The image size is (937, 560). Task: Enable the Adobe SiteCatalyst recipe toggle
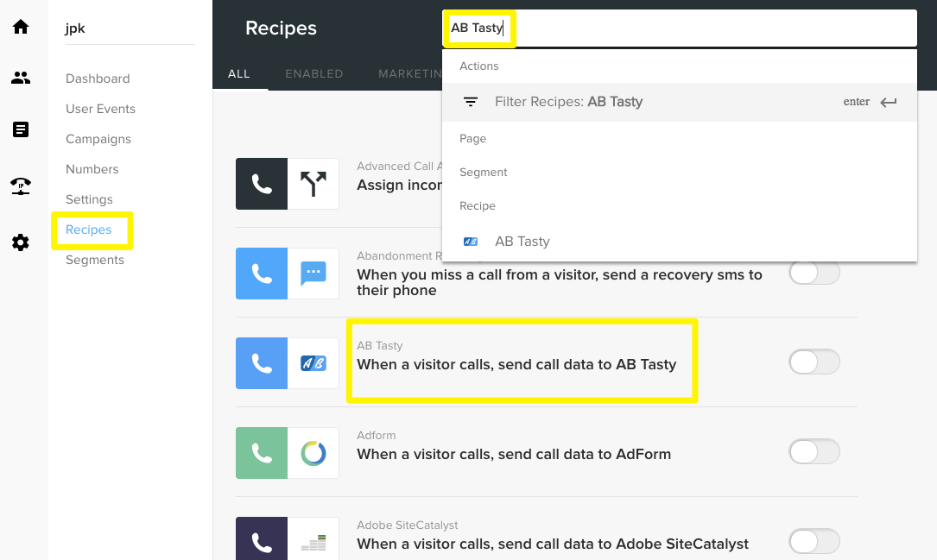814,541
